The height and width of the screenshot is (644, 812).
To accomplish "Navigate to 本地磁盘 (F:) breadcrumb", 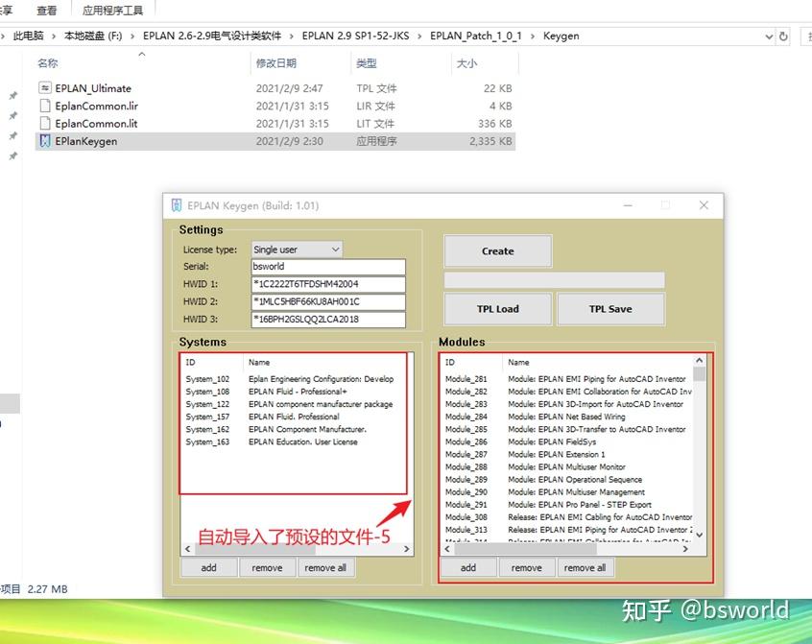I will [x=93, y=36].
